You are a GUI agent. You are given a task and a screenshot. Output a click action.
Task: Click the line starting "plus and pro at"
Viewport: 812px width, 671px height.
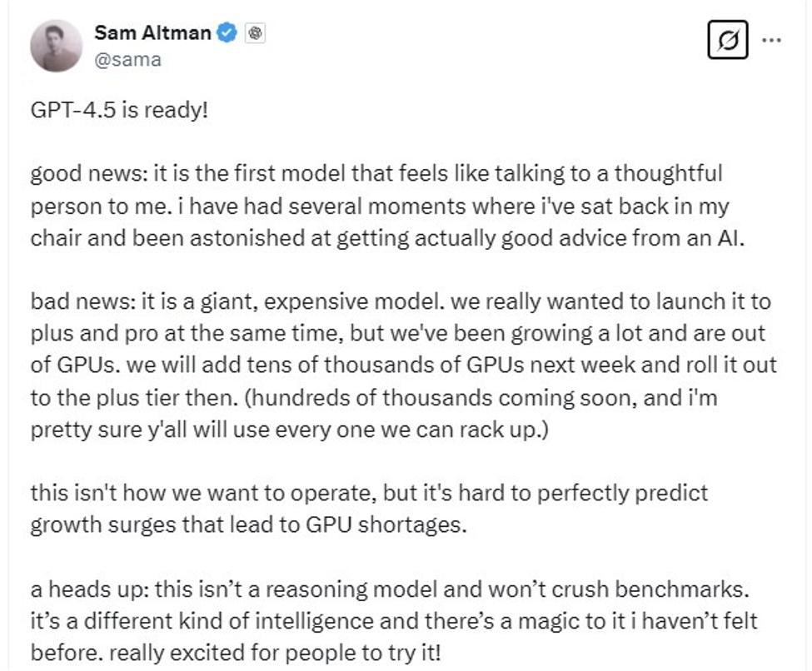(398, 334)
